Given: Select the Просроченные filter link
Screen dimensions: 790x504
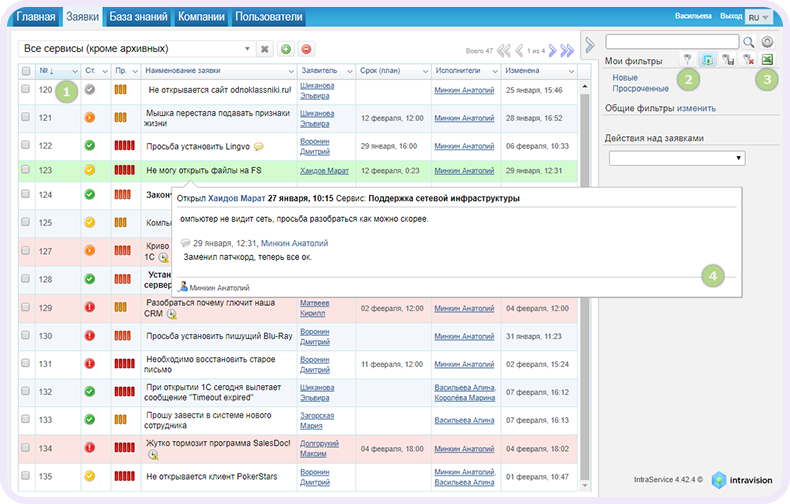Looking at the screenshot, I should 640,89.
